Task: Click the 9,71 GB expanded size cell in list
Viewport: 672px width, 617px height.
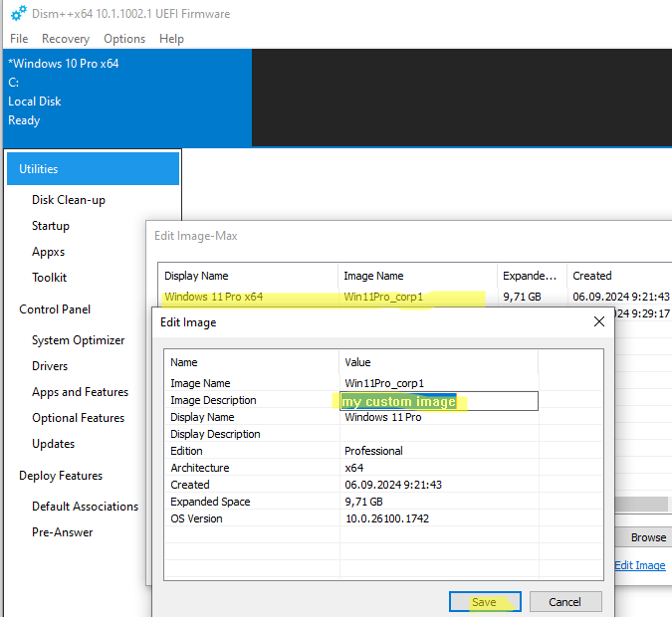Action: [522, 297]
